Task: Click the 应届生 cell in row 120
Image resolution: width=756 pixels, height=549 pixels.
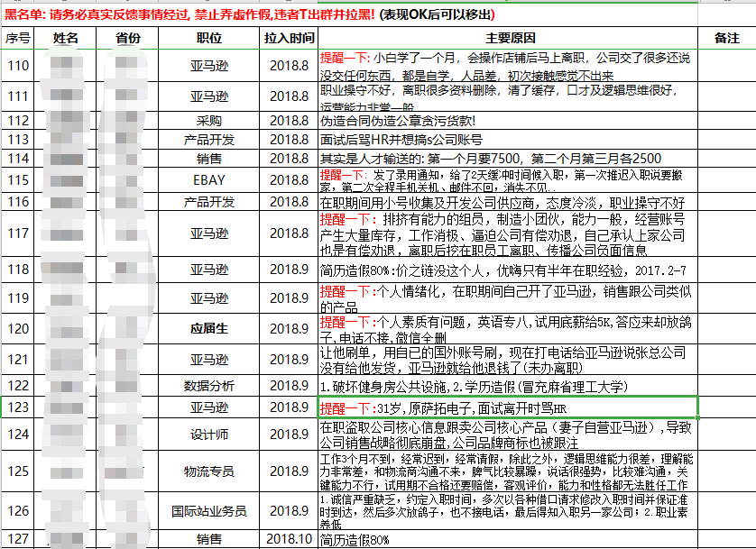Action: pos(208,328)
